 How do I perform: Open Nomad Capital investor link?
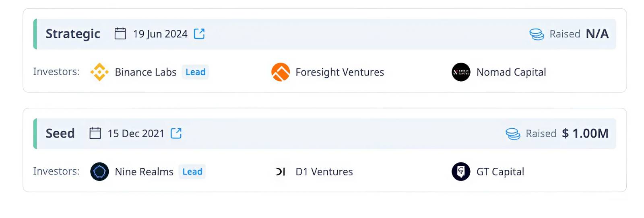coord(511,72)
